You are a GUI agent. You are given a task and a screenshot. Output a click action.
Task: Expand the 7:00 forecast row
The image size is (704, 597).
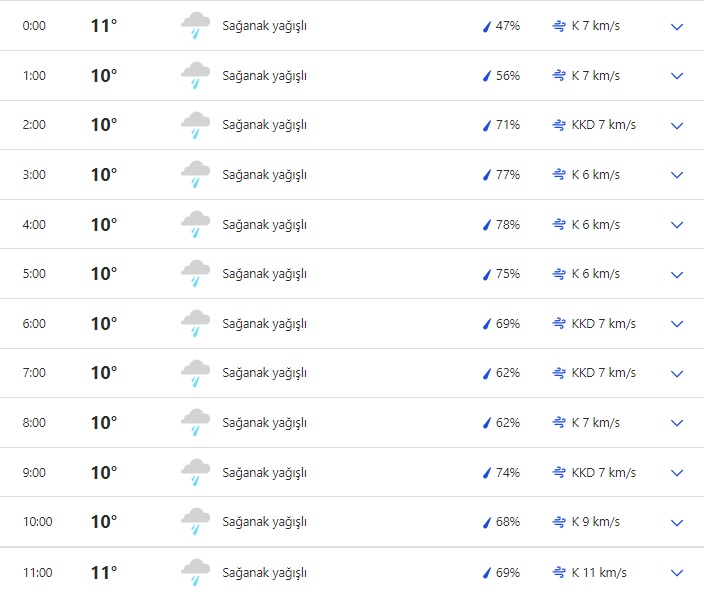677,374
